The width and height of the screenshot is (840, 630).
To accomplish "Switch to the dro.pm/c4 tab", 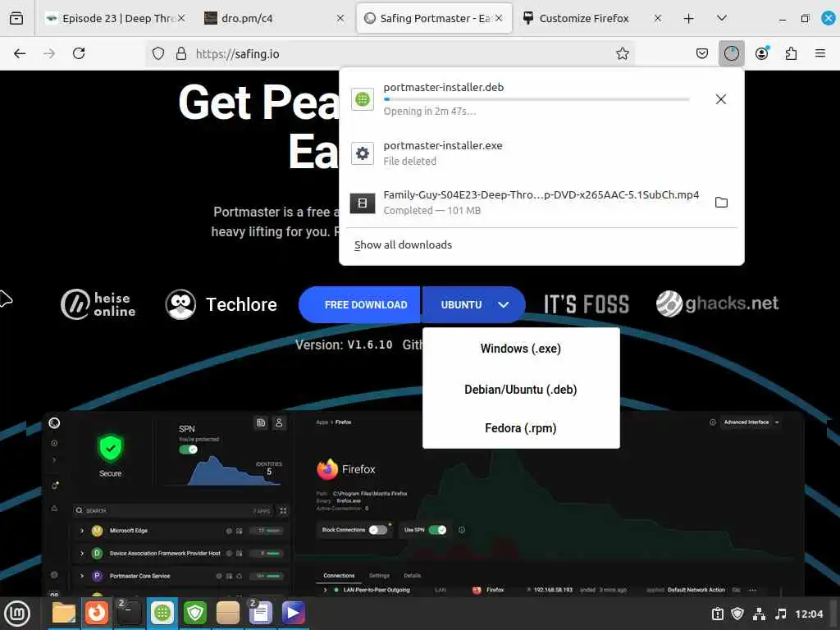I will pos(274,18).
